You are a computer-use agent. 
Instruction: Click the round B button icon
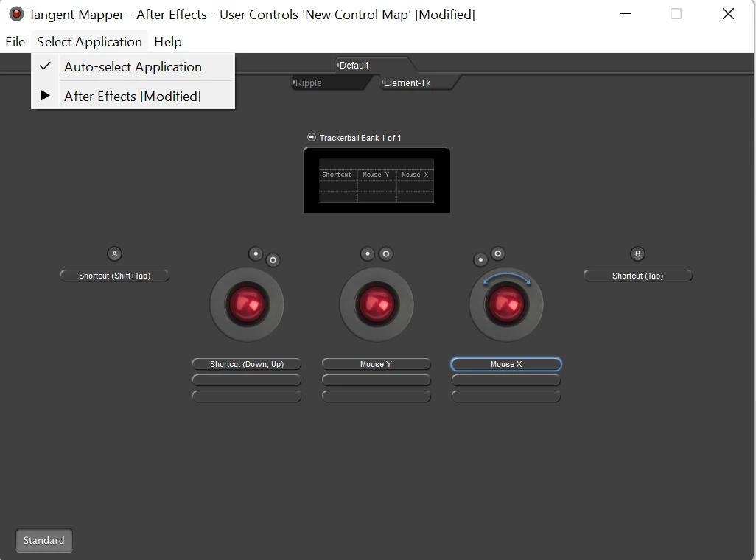click(x=637, y=253)
